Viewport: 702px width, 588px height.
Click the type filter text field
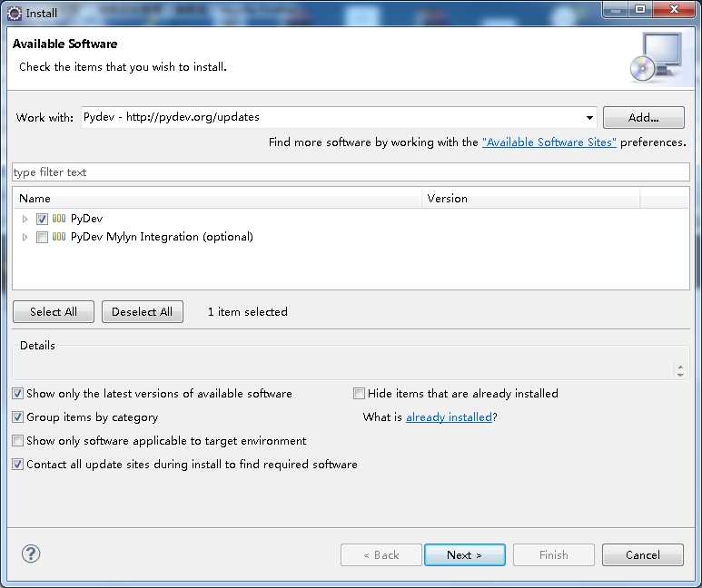(x=351, y=172)
